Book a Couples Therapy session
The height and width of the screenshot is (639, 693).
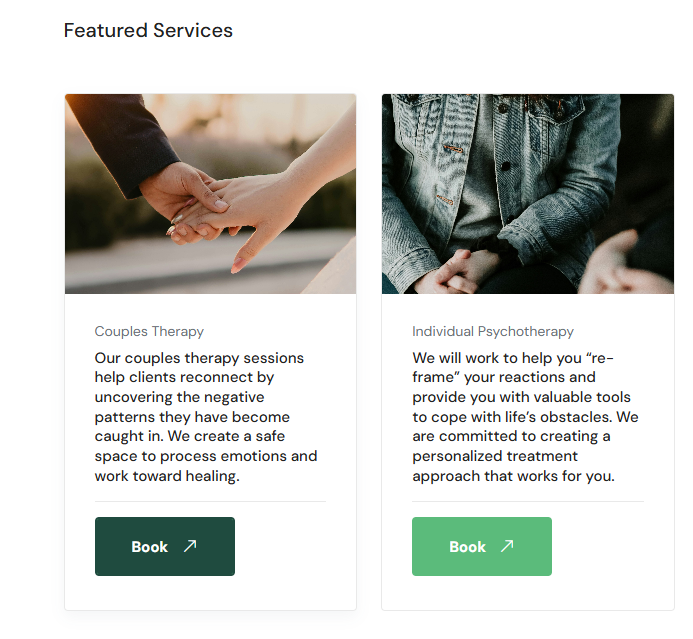point(165,546)
